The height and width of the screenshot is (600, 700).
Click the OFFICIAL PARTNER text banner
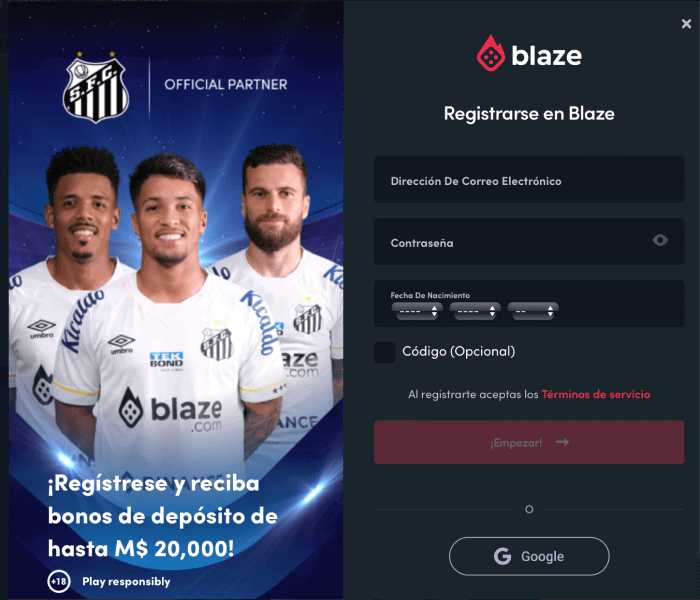click(x=225, y=84)
